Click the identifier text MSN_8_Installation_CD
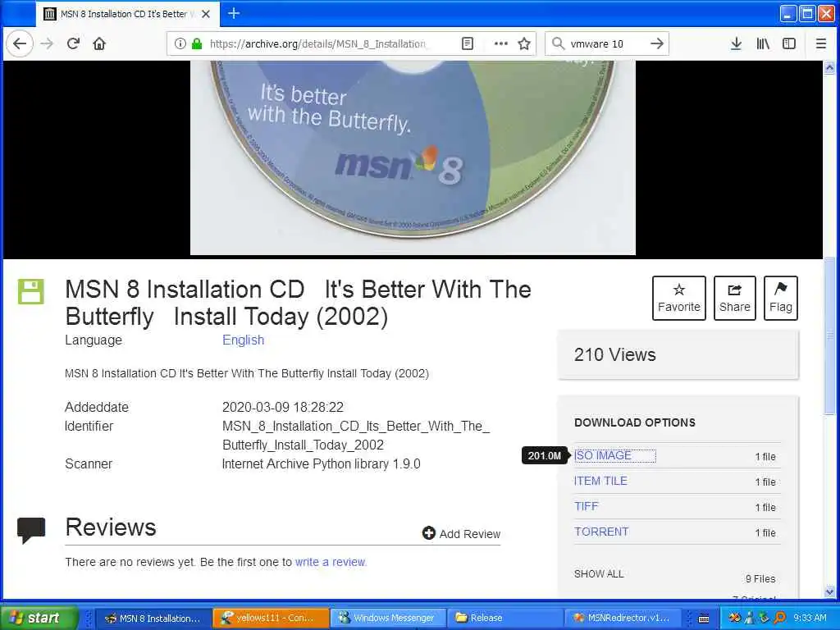 [x=356, y=436]
